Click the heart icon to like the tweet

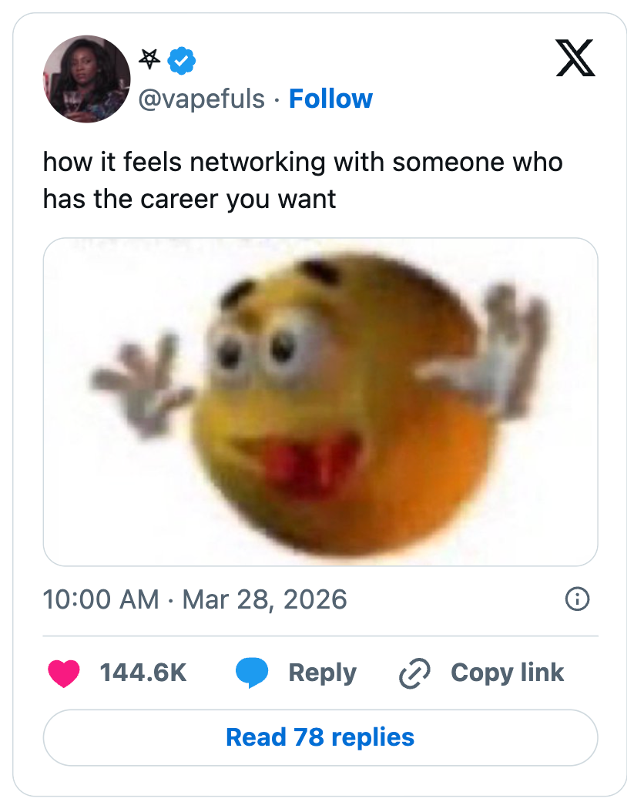(x=65, y=672)
